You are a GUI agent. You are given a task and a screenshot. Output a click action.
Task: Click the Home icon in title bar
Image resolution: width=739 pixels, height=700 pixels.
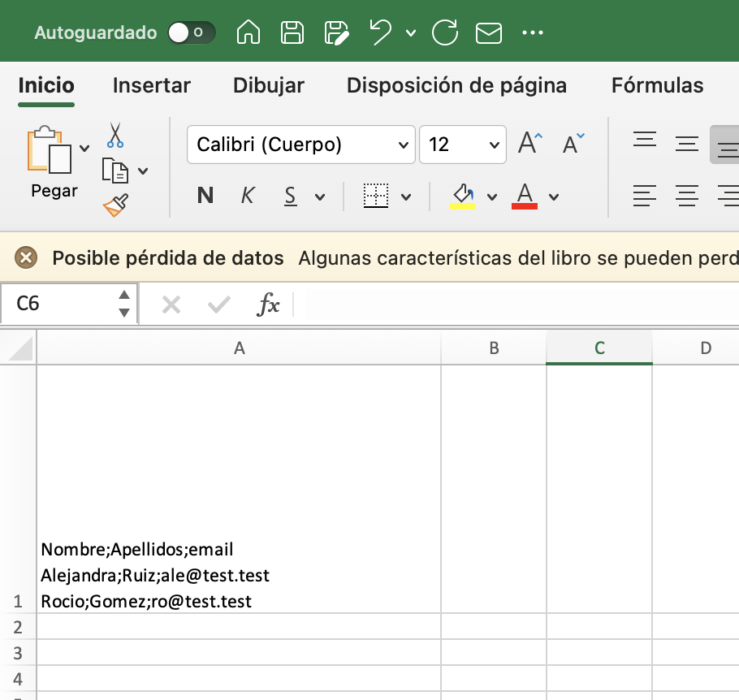(248, 32)
